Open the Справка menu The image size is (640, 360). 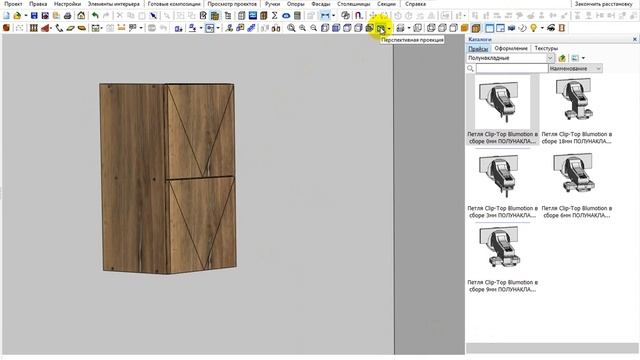416,4
